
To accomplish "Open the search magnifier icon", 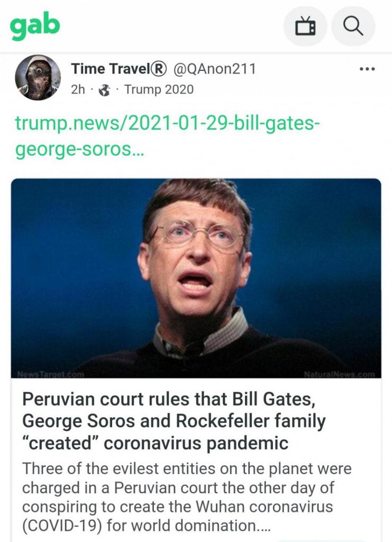I will [x=353, y=26].
